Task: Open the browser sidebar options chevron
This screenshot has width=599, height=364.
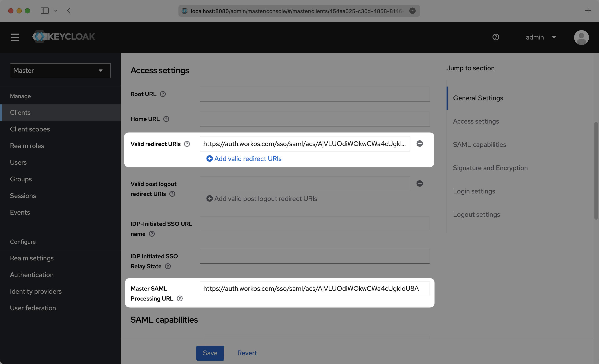Action: pyautogui.click(x=56, y=11)
